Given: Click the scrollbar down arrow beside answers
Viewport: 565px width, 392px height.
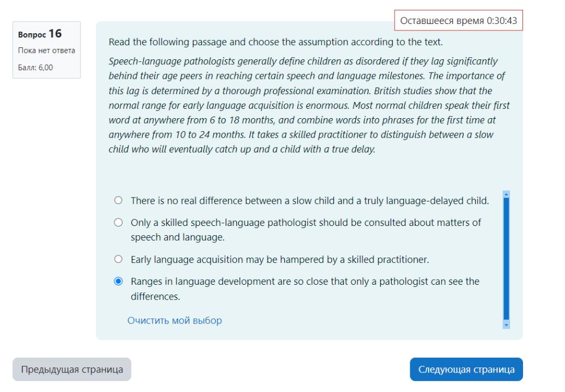Looking at the screenshot, I should pos(506,325).
